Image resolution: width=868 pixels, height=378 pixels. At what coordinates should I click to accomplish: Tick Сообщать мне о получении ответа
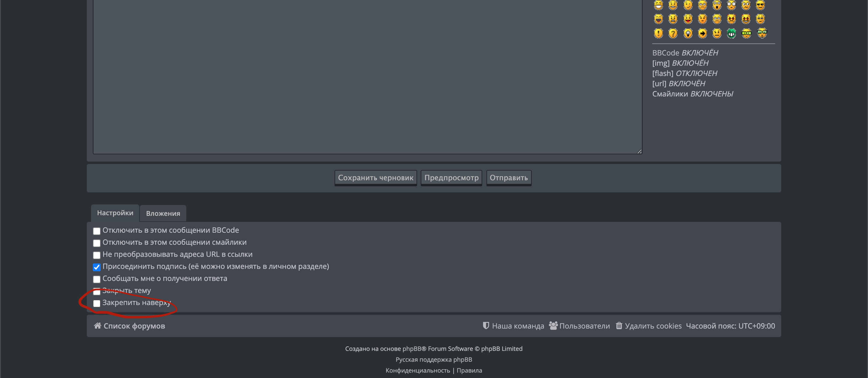97,279
